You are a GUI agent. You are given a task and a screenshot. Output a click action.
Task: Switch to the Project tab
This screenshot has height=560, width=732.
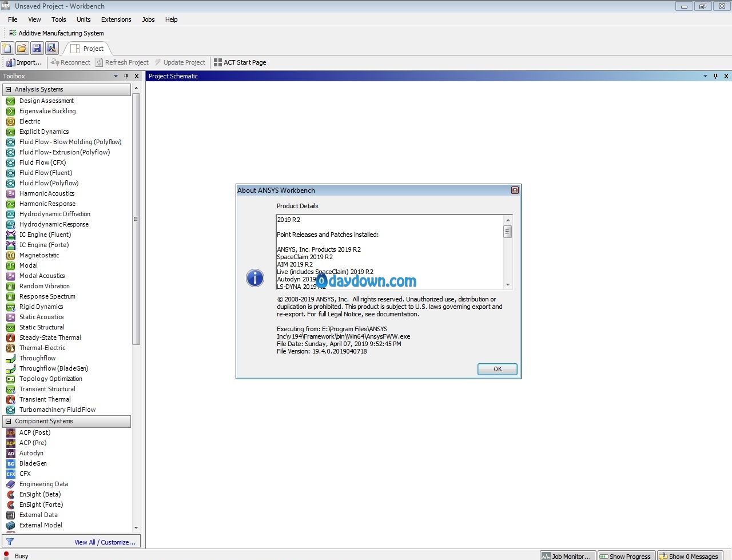click(x=87, y=49)
